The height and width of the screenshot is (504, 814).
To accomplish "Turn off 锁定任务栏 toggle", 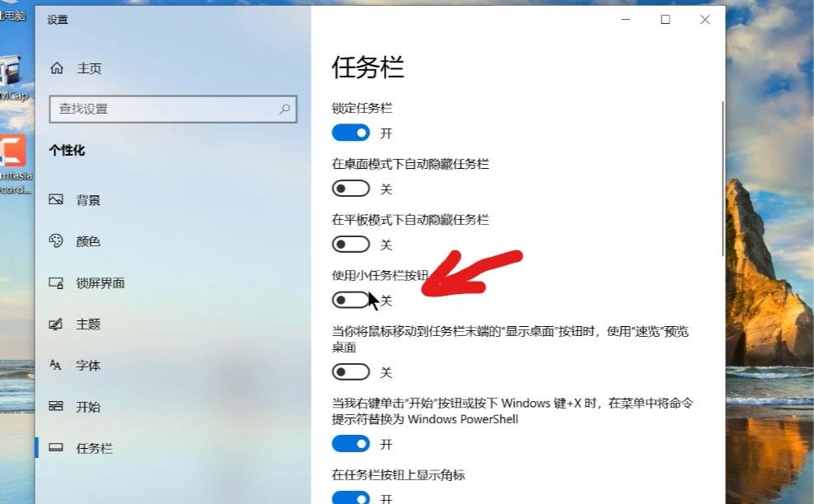I will (x=351, y=133).
